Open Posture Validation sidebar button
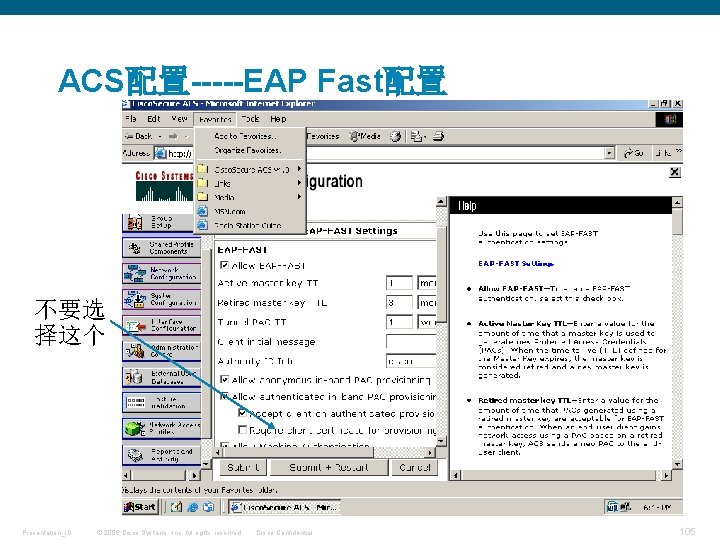Image resolution: width=720 pixels, height=540 pixels. pos(162,403)
